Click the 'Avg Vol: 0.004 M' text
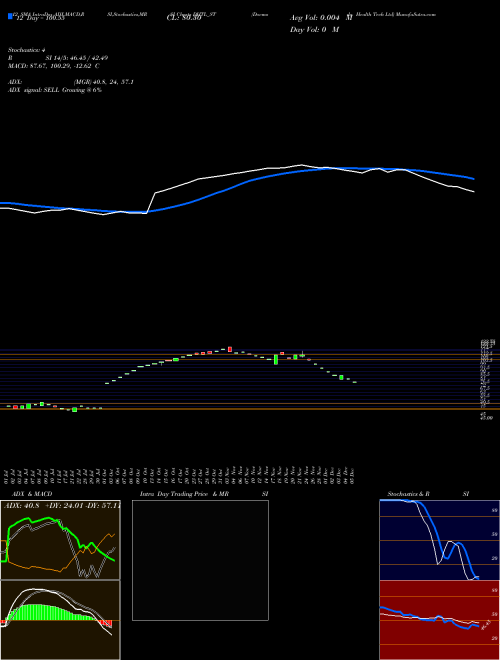This screenshot has height=660, width=500. point(321,18)
